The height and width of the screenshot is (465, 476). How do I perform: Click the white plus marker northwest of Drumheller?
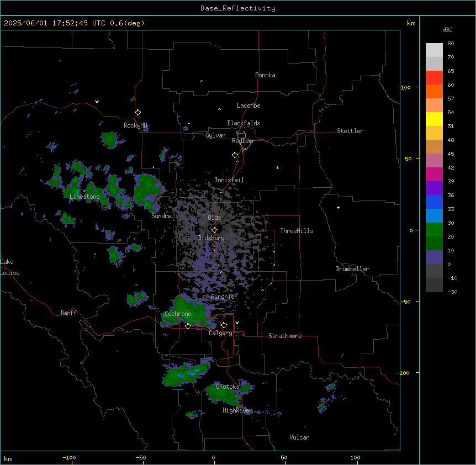tap(338, 207)
